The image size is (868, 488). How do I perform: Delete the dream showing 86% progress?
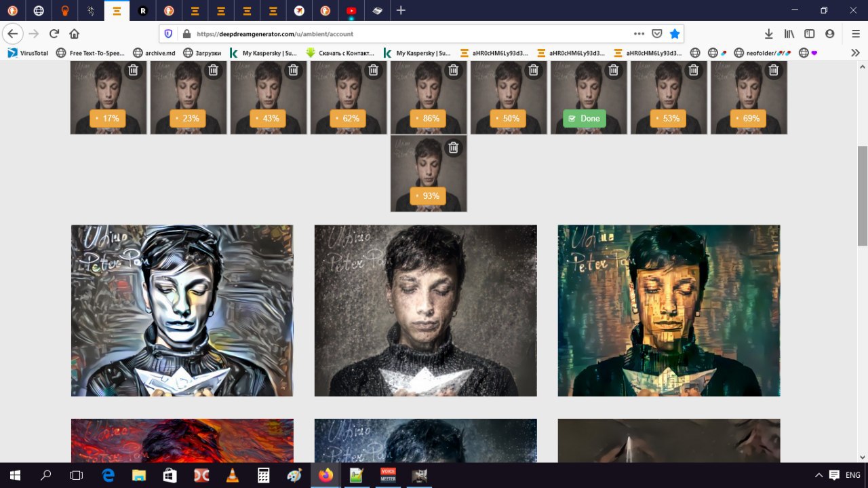pyautogui.click(x=454, y=70)
